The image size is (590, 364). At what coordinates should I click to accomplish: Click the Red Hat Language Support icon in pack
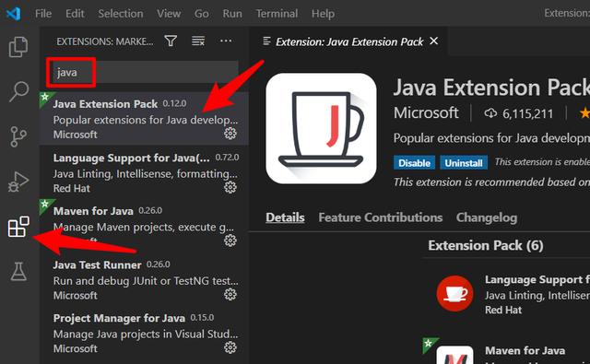click(454, 293)
